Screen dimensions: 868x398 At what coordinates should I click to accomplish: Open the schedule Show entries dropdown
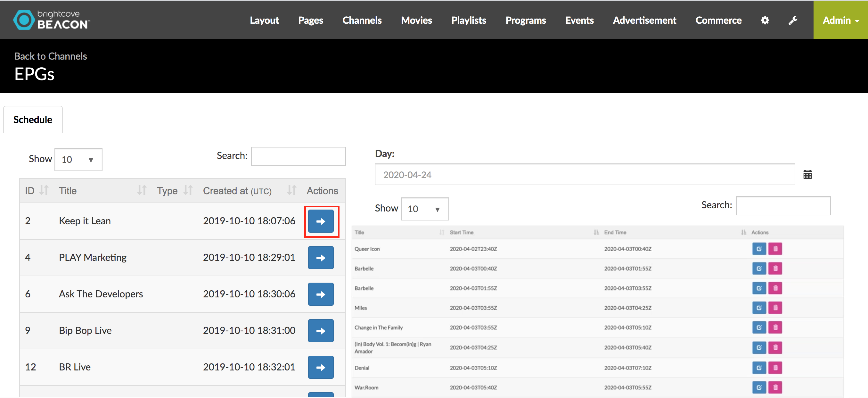point(425,209)
